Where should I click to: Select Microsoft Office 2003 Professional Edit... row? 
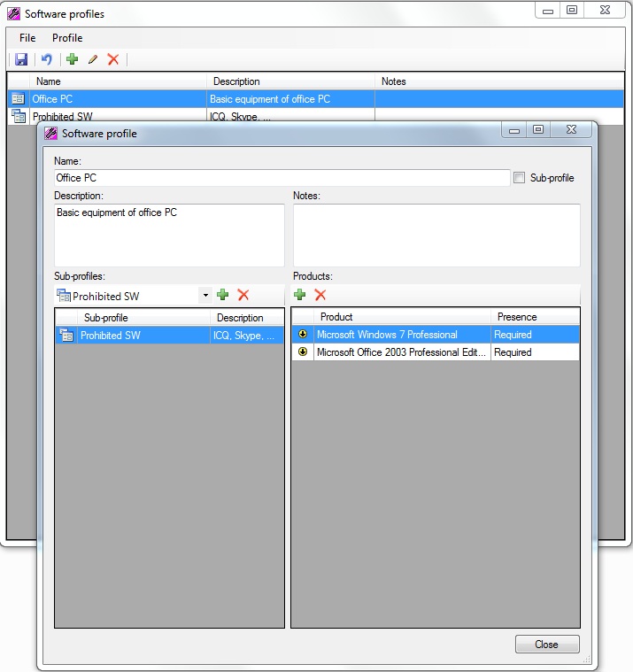pos(436,351)
